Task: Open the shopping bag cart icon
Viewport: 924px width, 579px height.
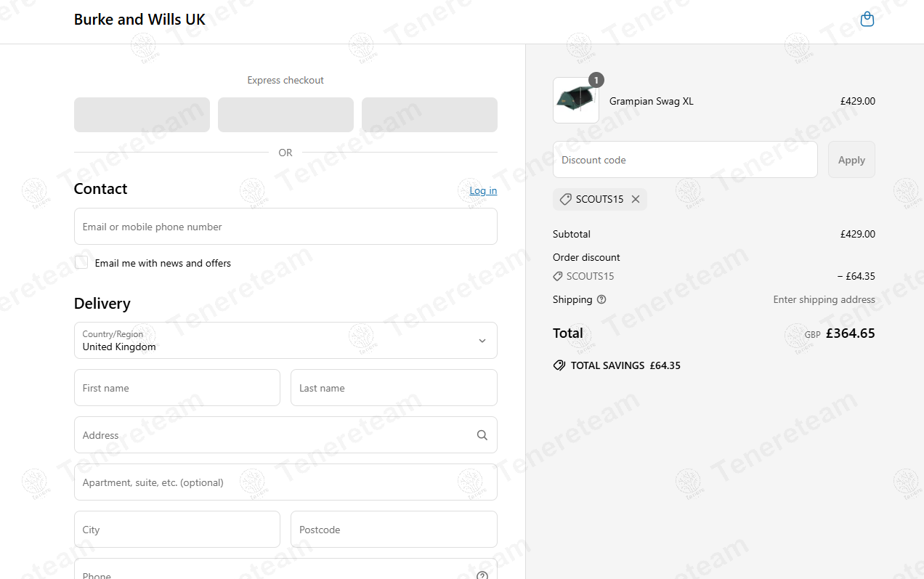Action: [867, 19]
